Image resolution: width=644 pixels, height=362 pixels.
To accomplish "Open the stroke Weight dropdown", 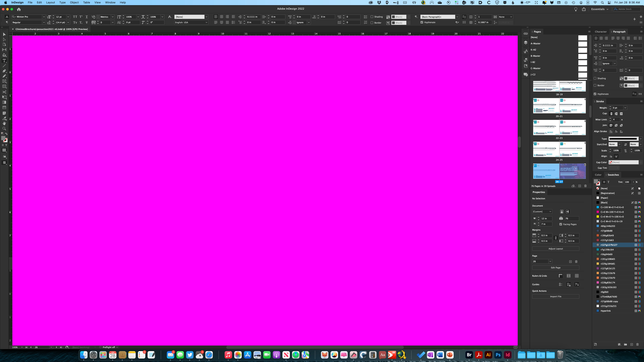I will [625, 108].
